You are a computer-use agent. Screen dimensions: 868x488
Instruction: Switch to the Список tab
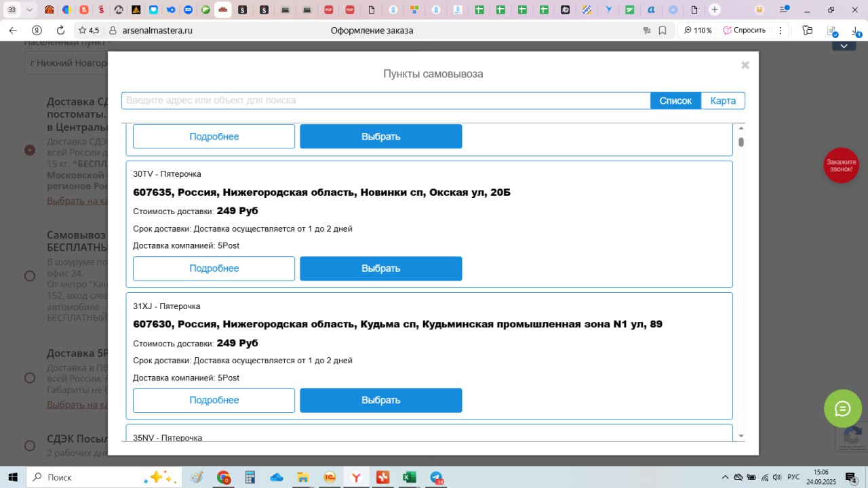coord(675,100)
